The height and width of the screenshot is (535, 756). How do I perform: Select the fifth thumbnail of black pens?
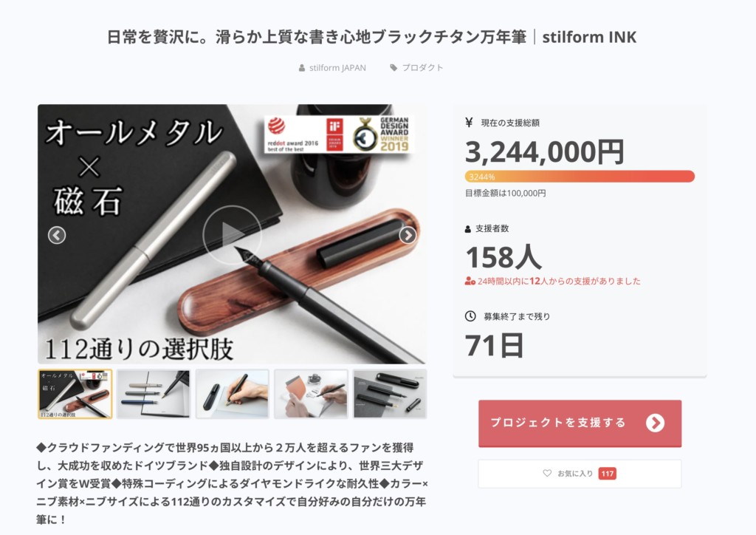(390, 394)
